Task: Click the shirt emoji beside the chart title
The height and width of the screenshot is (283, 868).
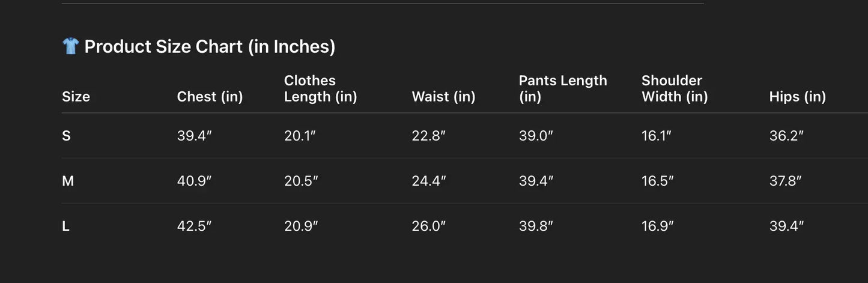Action: [x=70, y=46]
